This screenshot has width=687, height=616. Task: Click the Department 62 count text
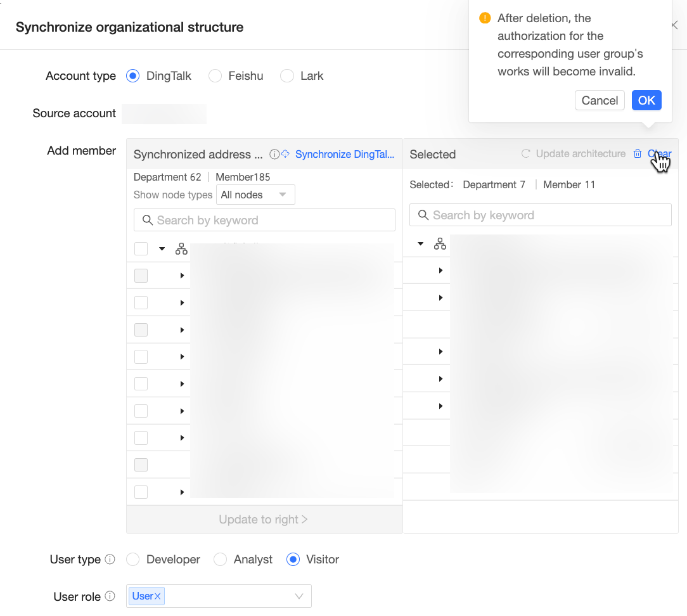click(167, 177)
